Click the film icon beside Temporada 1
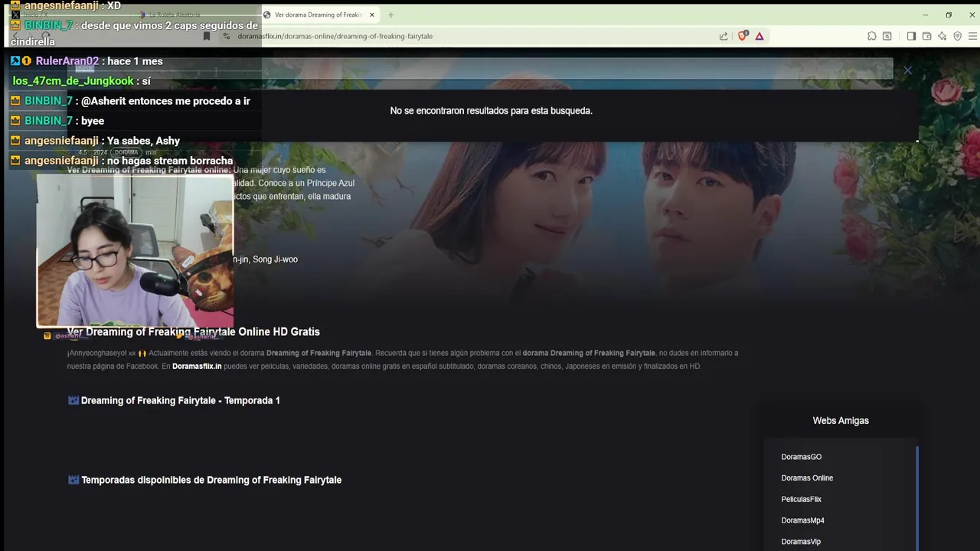The width and height of the screenshot is (980, 551). click(73, 400)
